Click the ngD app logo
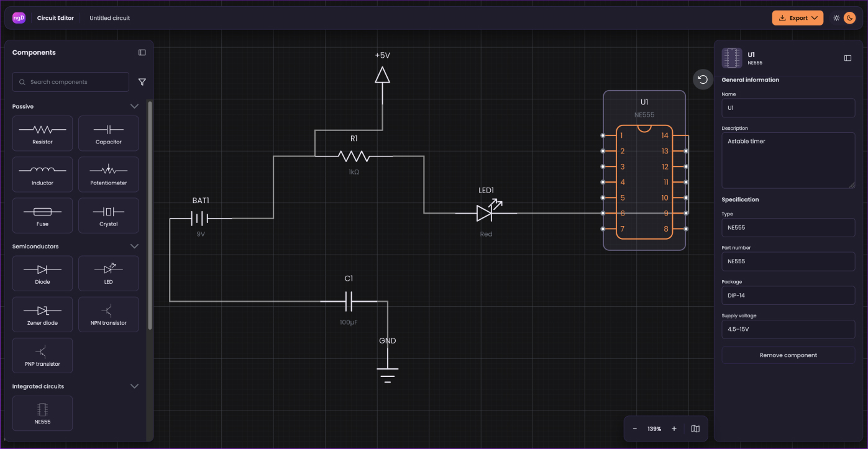The height and width of the screenshot is (449, 868). (19, 18)
